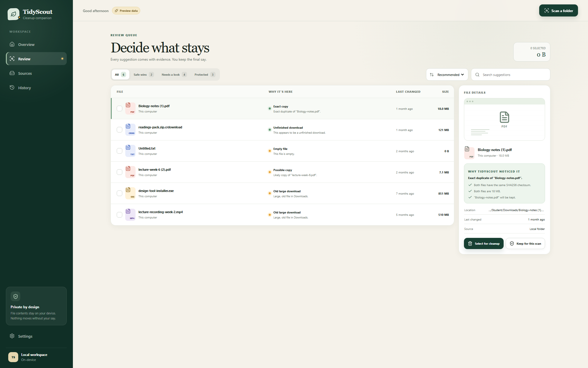This screenshot has width=588, height=368.
Task: Click the 510 MB size value
Action: (443, 215)
